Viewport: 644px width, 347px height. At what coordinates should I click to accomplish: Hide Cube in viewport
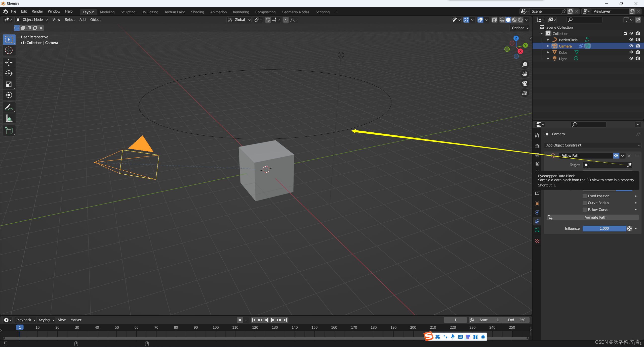click(631, 52)
